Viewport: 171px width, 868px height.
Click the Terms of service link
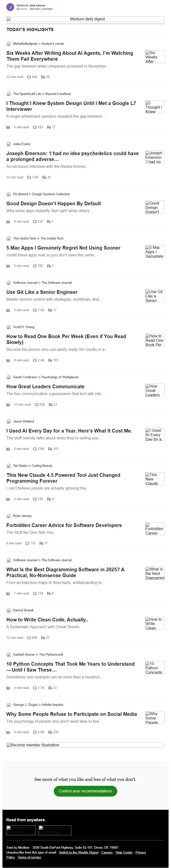tap(29, 857)
